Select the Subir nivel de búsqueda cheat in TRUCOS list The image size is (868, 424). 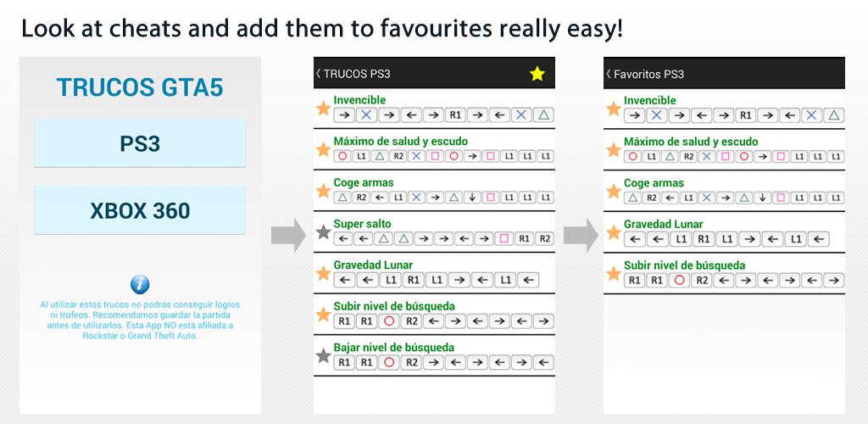(x=394, y=305)
